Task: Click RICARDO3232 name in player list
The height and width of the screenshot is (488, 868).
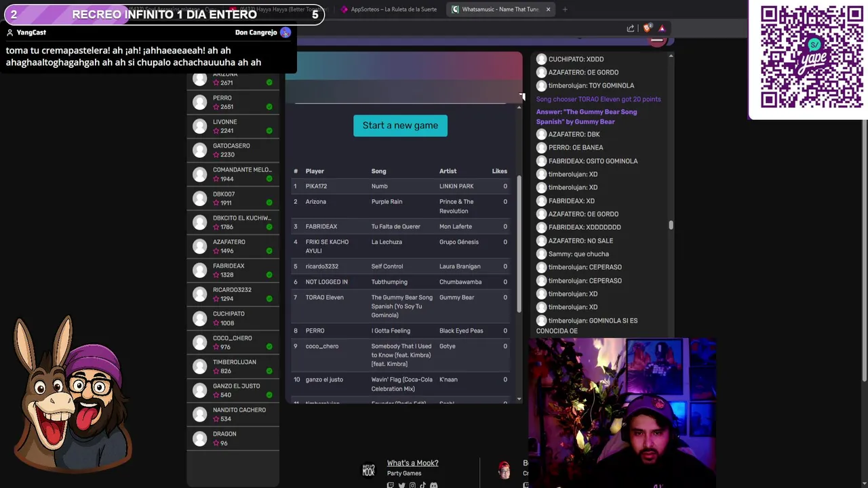Action: tap(232, 290)
